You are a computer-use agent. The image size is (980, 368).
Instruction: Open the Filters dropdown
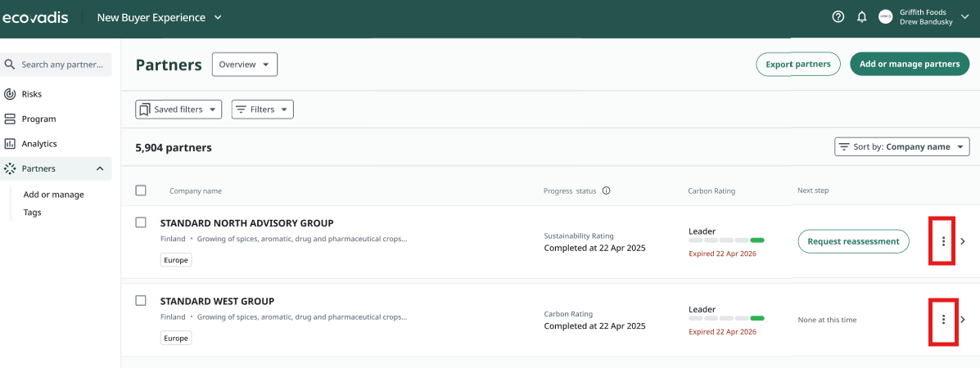[x=263, y=110]
